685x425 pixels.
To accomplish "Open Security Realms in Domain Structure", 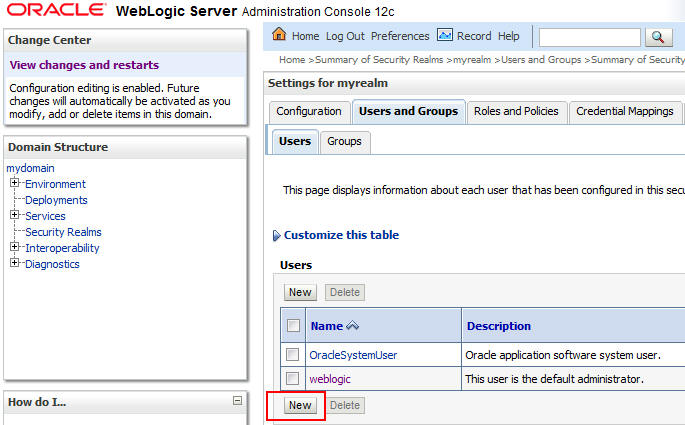I will [x=63, y=232].
